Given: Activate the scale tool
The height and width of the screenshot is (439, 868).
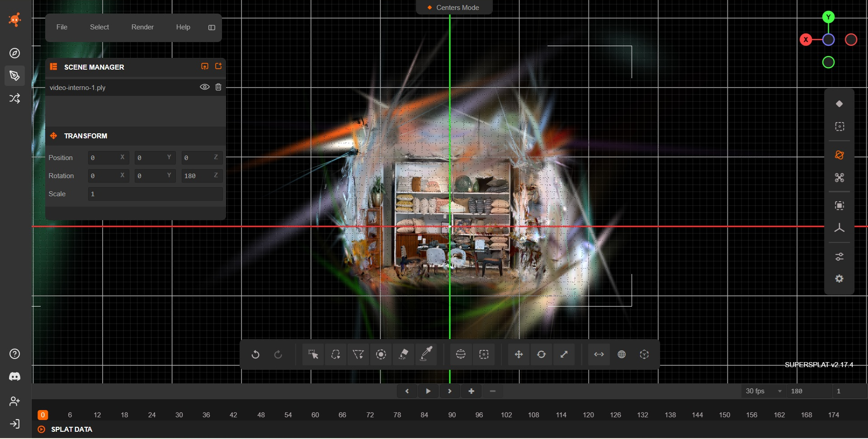Looking at the screenshot, I should point(564,355).
